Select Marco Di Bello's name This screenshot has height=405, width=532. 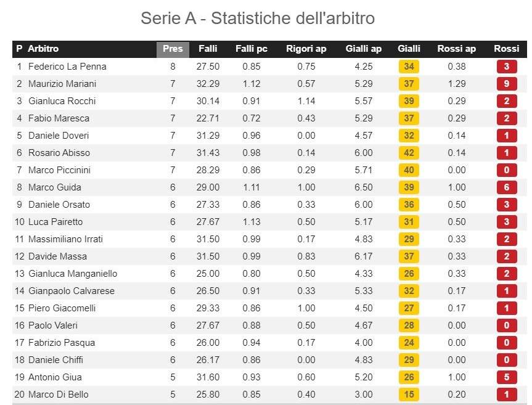point(58,395)
